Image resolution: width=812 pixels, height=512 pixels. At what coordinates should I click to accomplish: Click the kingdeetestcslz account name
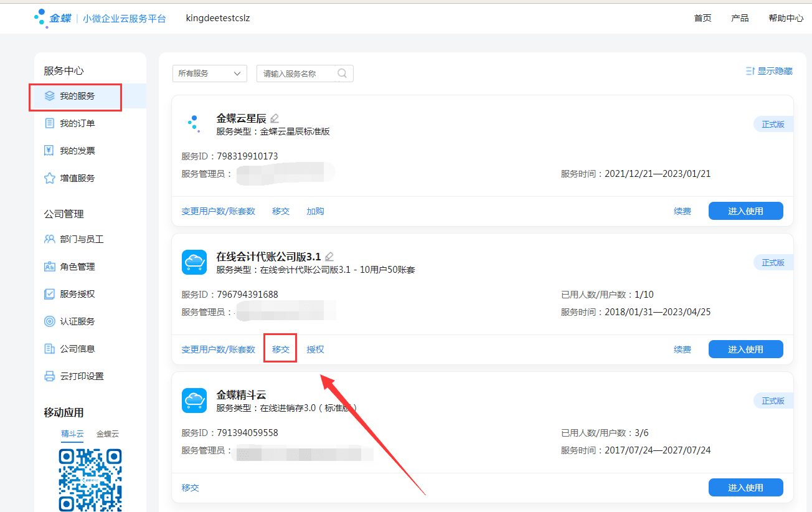click(218, 18)
